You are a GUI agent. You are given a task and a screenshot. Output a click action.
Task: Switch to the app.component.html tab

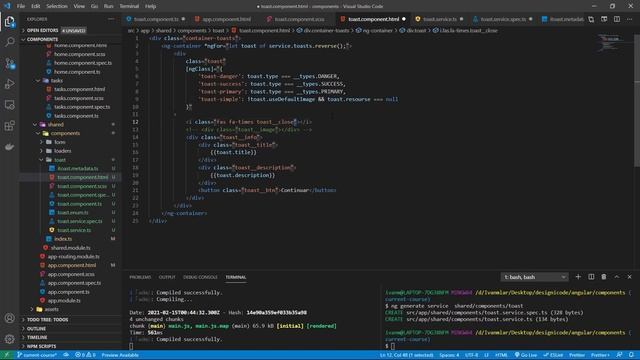coord(227,19)
